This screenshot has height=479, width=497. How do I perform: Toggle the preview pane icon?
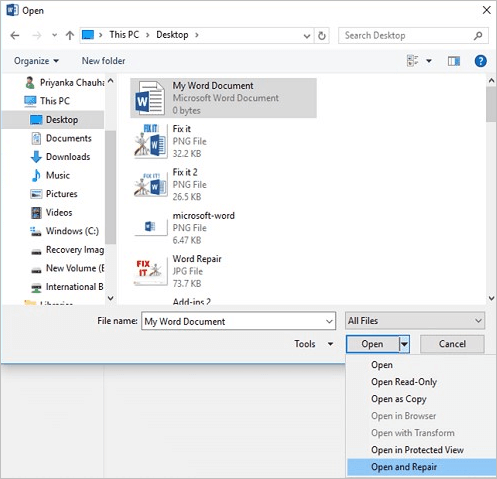point(454,61)
